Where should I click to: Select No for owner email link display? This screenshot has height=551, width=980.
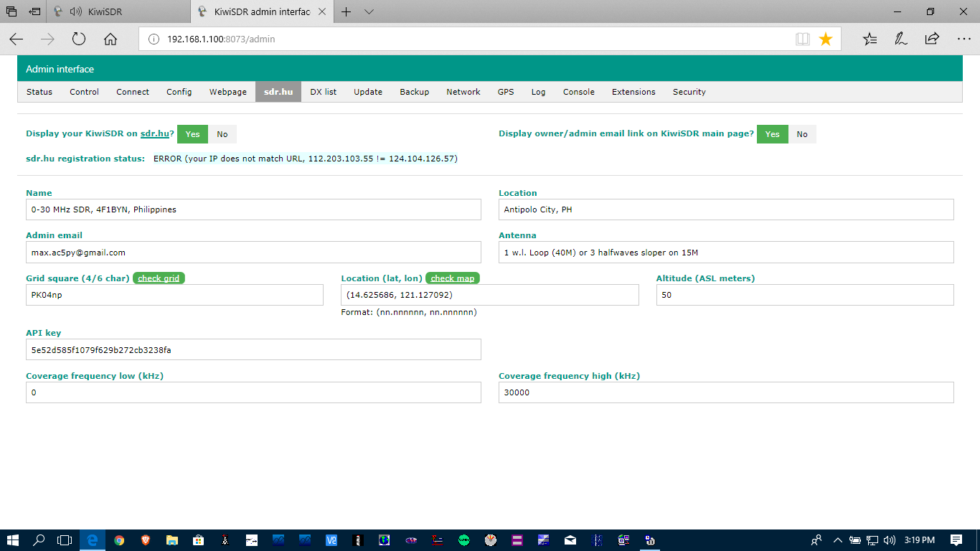tap(802, 134)
